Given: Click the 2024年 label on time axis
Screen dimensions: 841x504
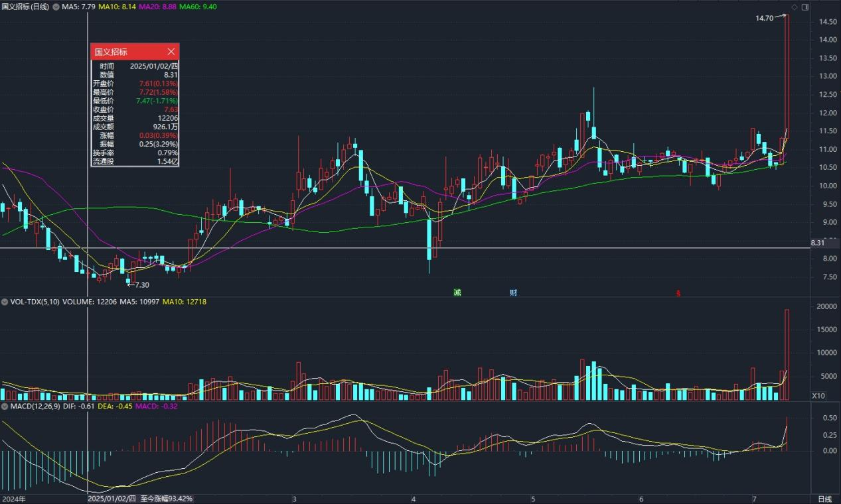Looking at the screenshot, I should (14, 498).
